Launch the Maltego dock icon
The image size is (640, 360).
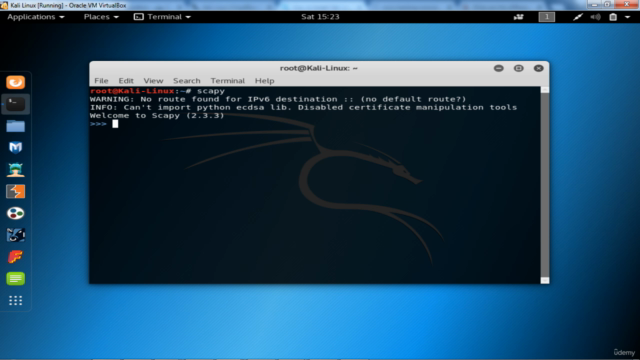pyautogui.click(x=16, y=235)
